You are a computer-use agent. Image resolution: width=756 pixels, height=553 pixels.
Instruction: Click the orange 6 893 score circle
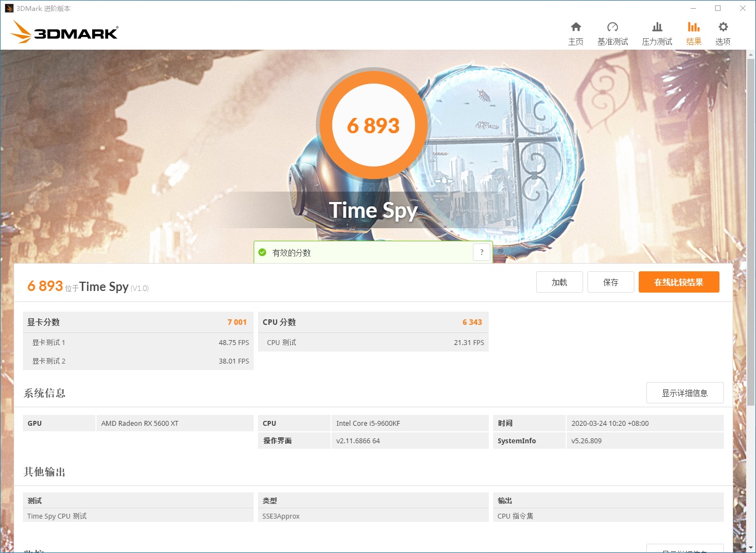point(374,124)
